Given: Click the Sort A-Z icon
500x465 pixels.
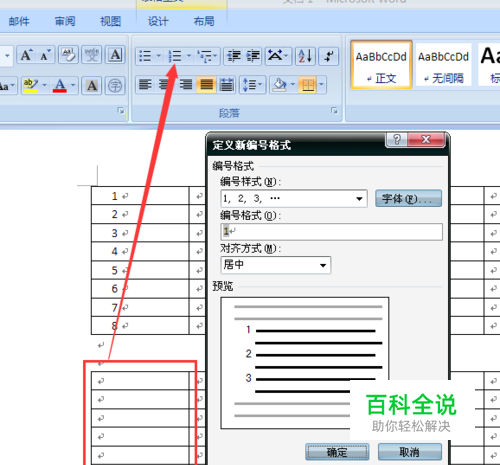Looking at the screenshot, I should (x=305, y=56).
